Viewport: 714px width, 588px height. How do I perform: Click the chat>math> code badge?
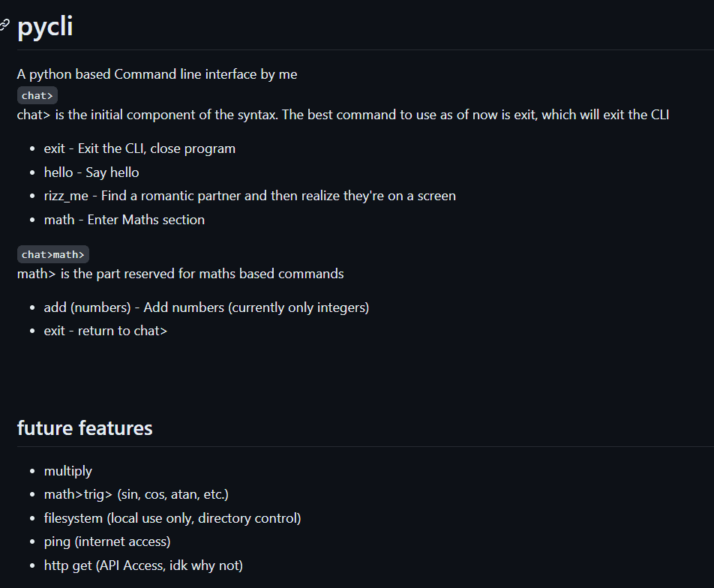click(x=53, y=254)
